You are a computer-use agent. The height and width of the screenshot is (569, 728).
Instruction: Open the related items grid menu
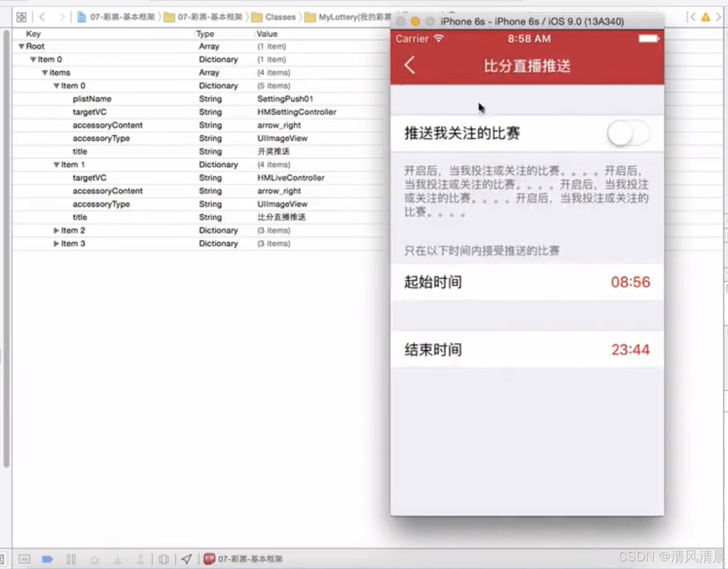click(21, 18)
